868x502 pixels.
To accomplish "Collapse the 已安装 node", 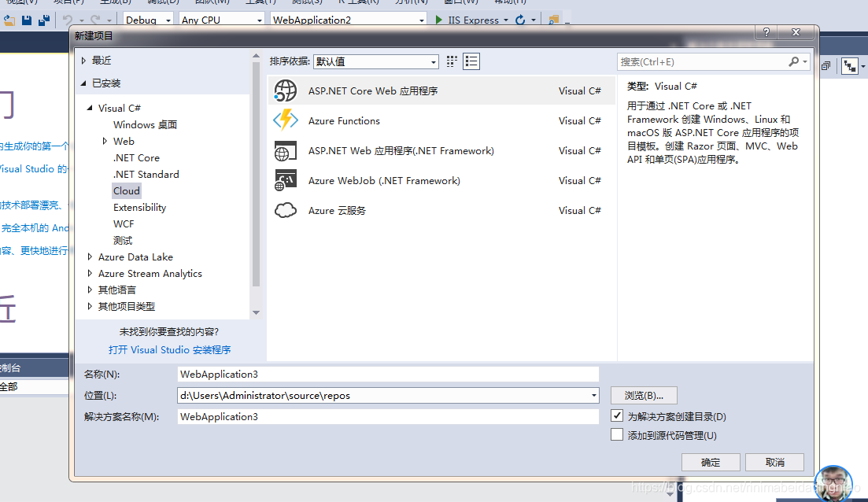I will [83, 83].
